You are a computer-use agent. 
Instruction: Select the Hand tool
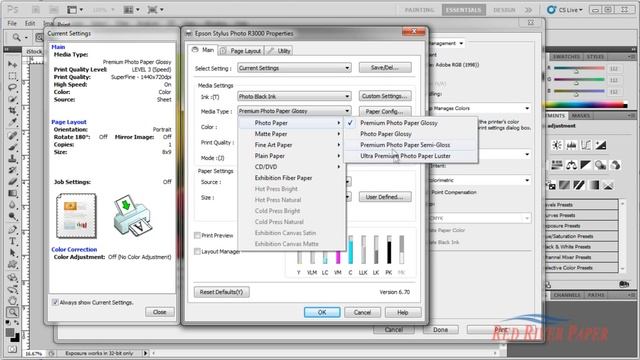tap(12, 301)
